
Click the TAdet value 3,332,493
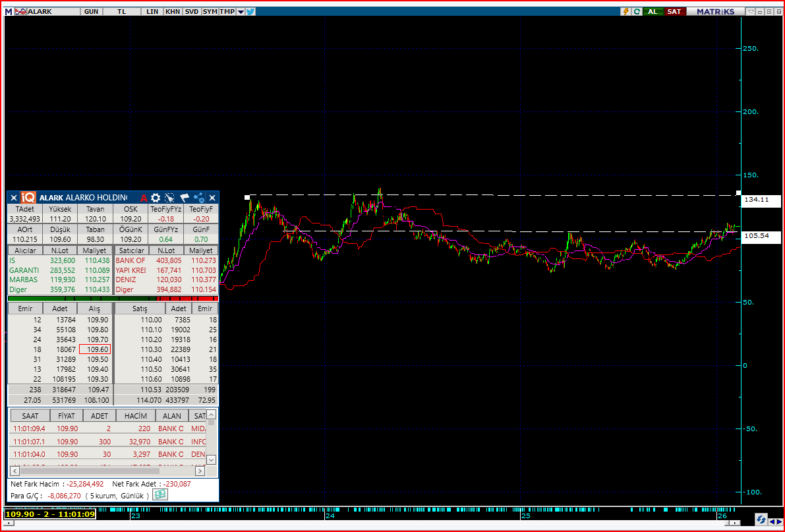(x=24, y=219)
